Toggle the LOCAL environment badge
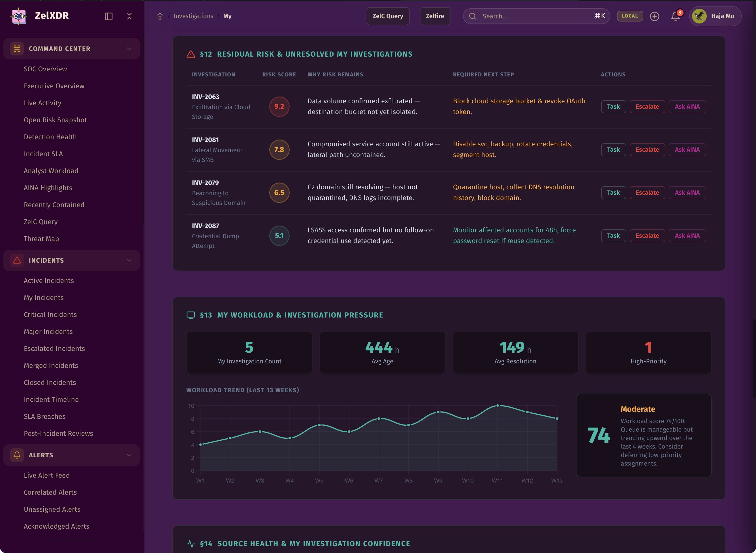The width and height of the screenshot is (756, 553). point(629,16)
